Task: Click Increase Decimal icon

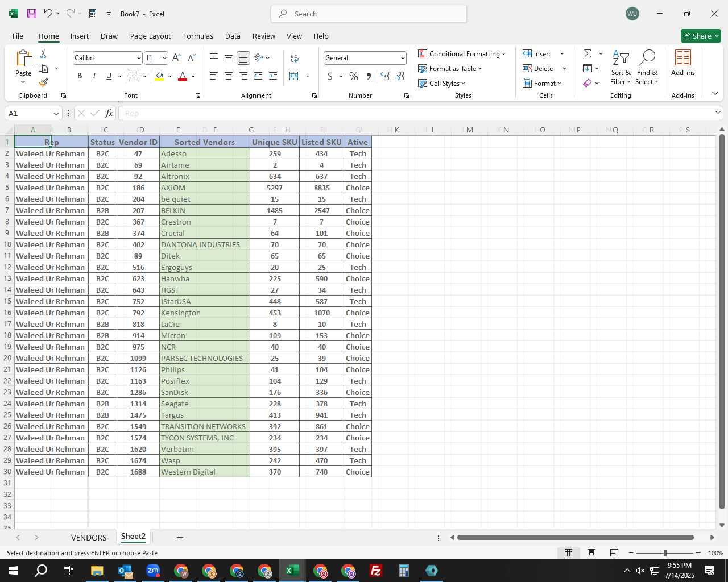Action: (385, 76)
